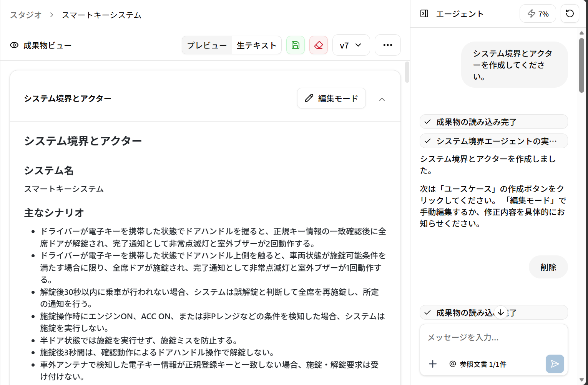Click the reset conversation refresh icon
Image resolution: width=588 pixels, height=385 pixels.
pyautogui.click(x=570, y=14)
